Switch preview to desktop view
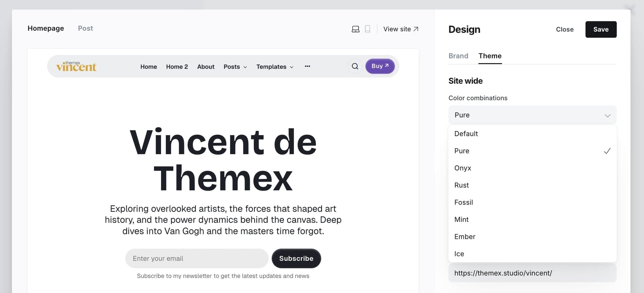The height and width of the screenshot is (293, 644). coord(355,29)
